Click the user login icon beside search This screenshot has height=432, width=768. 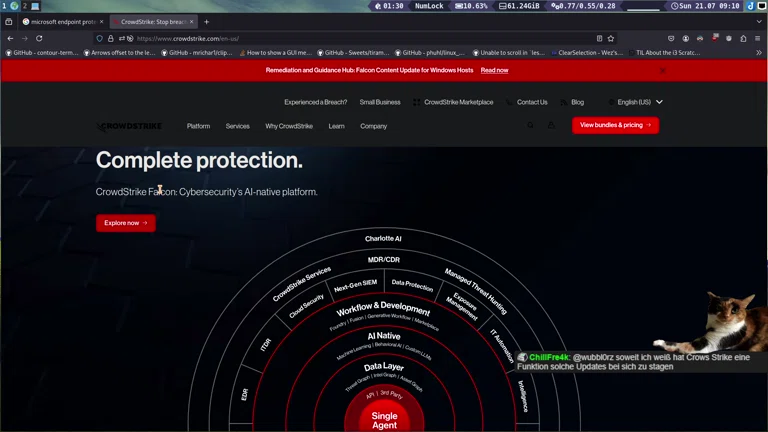click(x=551, y=125)
